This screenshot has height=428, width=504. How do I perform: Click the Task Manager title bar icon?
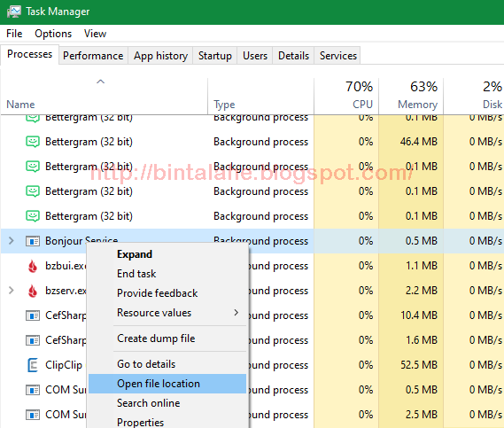(14, 12)
